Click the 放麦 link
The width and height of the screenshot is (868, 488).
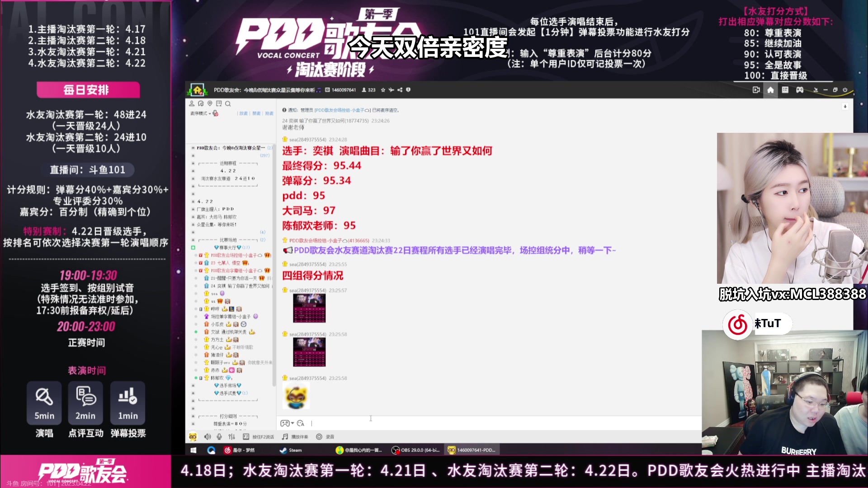pos(244,113)
